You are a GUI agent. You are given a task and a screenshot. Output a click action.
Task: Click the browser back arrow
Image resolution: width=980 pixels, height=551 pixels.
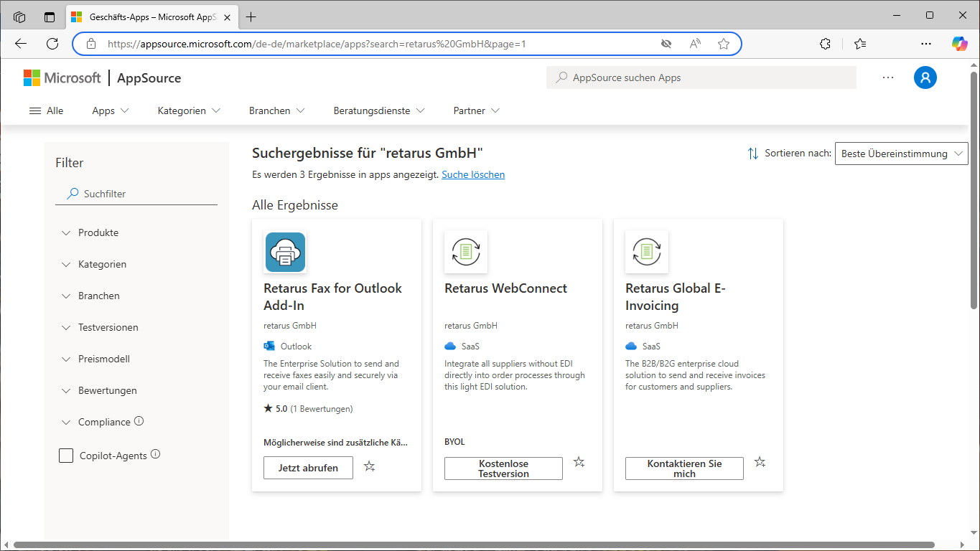pyautogui.click(x=21, y=44)
